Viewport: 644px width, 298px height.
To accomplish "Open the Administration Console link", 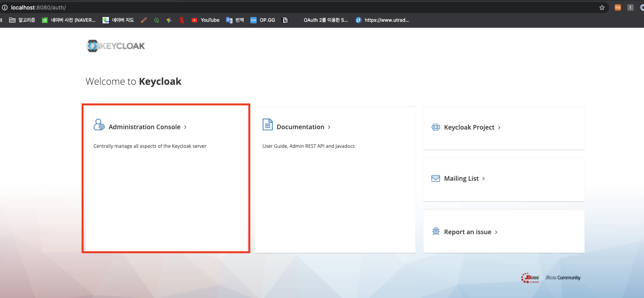I will [x=145, y=127].
